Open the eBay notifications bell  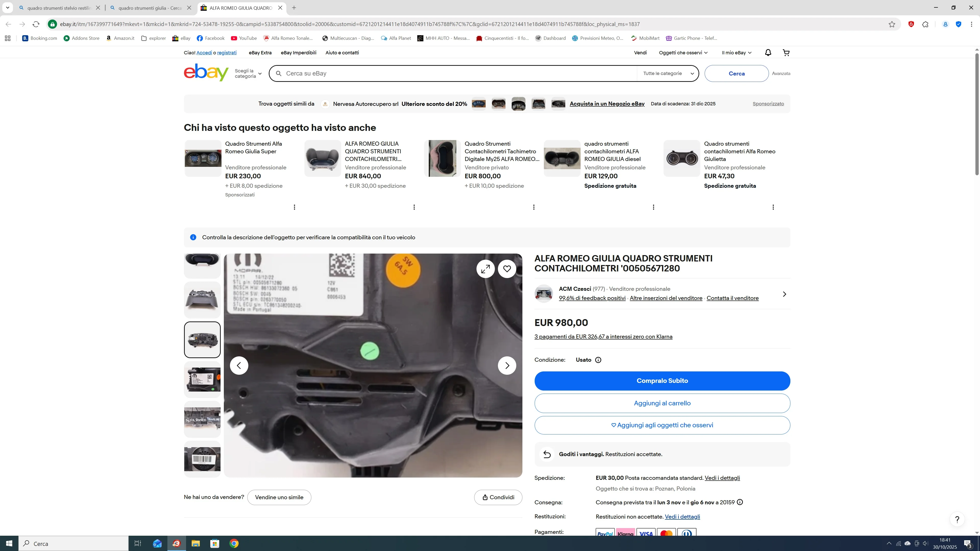tap(768, 53)
